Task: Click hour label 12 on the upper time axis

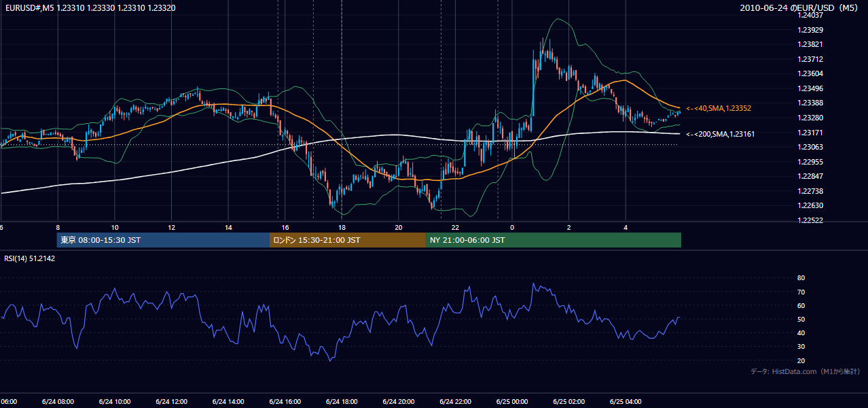Action: click(x=171, y=228)
